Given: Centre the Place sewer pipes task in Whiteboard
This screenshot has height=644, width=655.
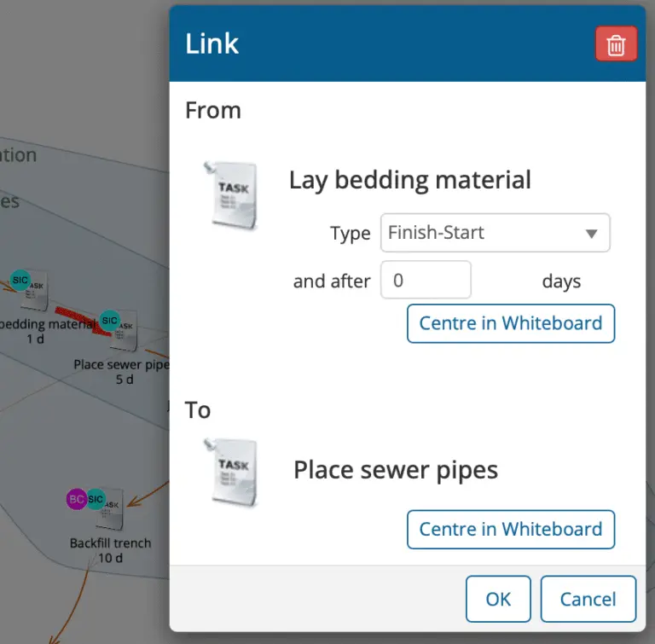Looking at the screenshot, I should click(510, 529).
